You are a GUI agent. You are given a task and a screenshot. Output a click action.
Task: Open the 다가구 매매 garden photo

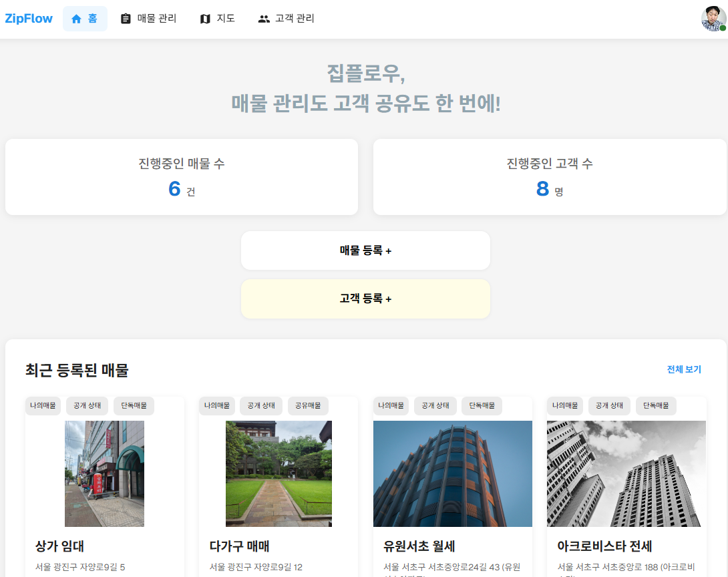tap(279, 473)
